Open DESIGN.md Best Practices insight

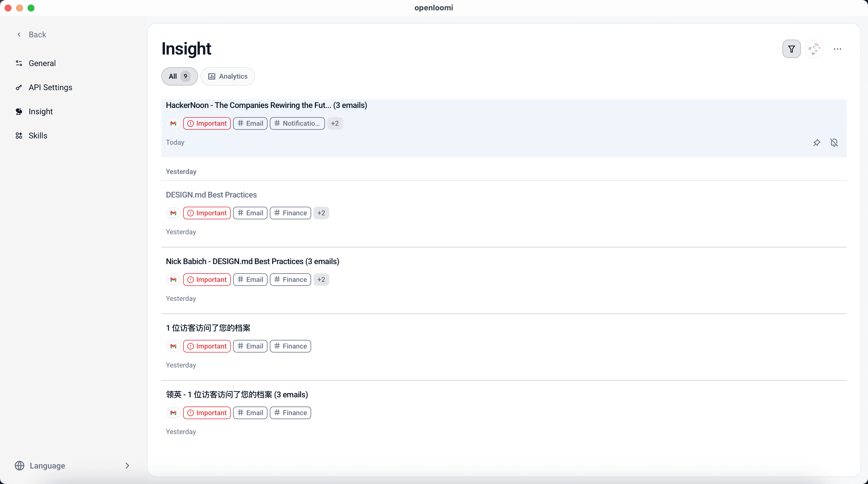coord(211,195)
